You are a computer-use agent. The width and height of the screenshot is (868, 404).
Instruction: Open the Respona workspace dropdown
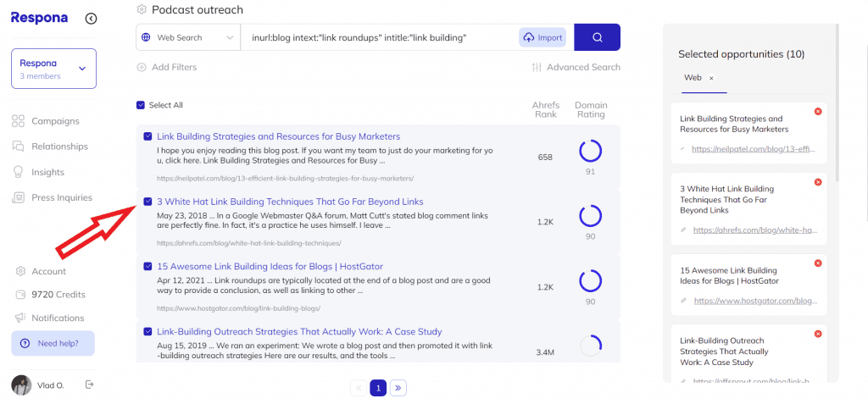[x=53, y=69]
